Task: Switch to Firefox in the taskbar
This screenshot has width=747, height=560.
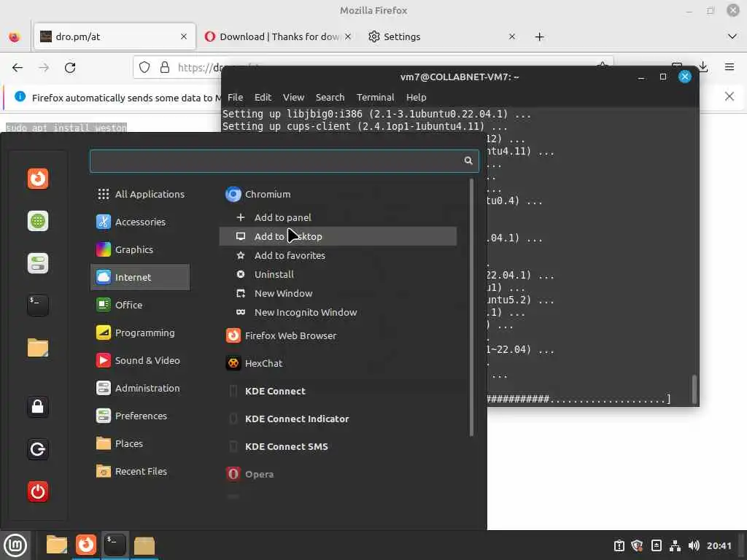Action: click(x=86, y=545)
